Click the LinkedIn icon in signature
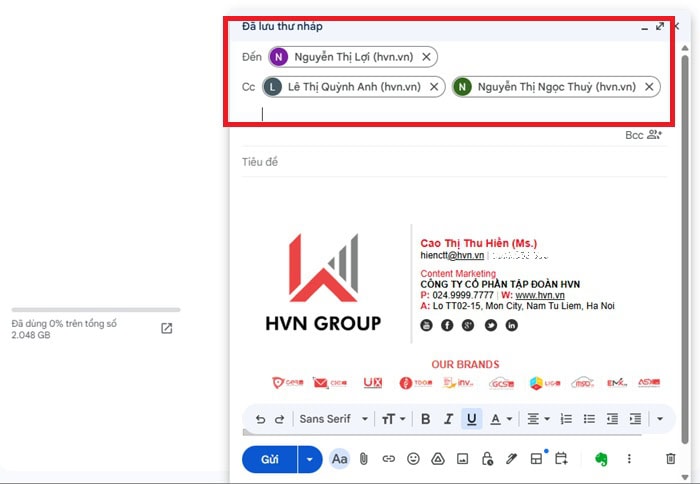This screenshot has width=700, height=484. pyautogui.click(x=512, y=325)
